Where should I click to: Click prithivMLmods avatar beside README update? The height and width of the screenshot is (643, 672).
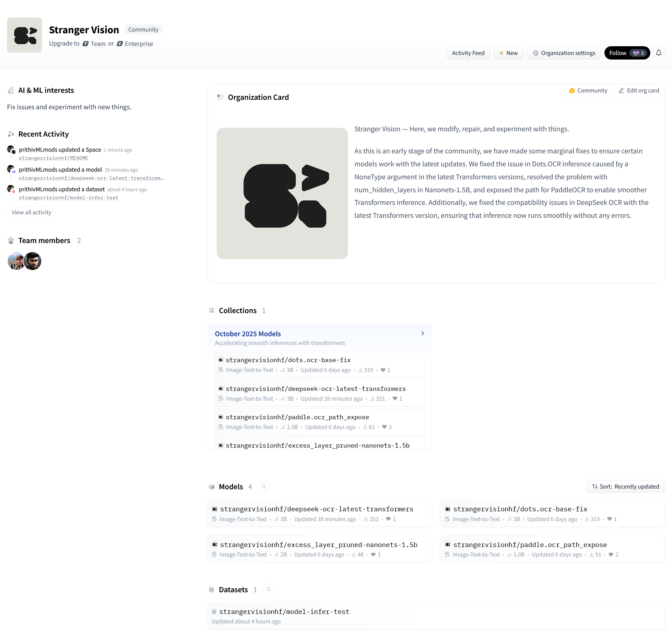click(11, 149)
